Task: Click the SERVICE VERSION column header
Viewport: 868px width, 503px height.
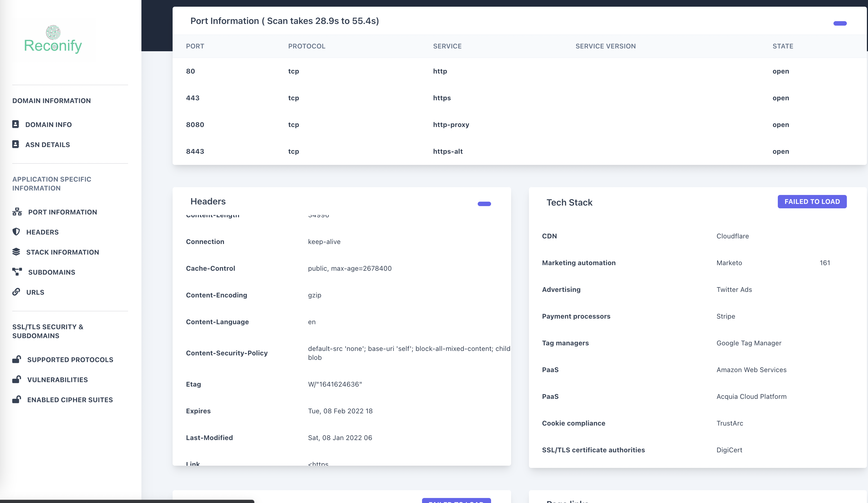Action: (x=605, y=46)
